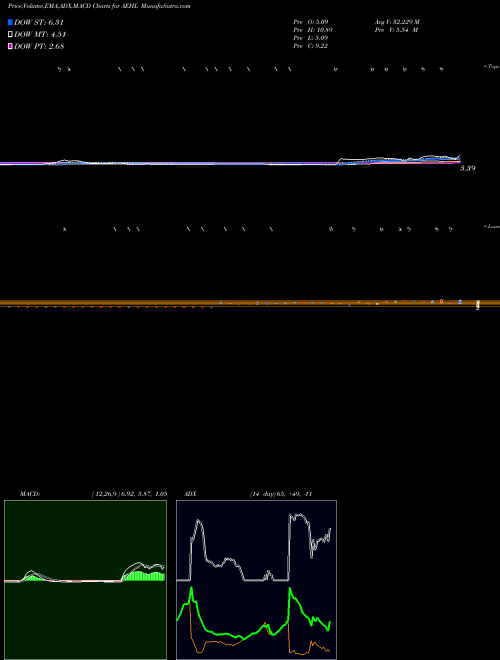This screenshot has width=500, height=660.
Task: Click the blue DOW ST legend swatch
Action: (x=10, y=22)
